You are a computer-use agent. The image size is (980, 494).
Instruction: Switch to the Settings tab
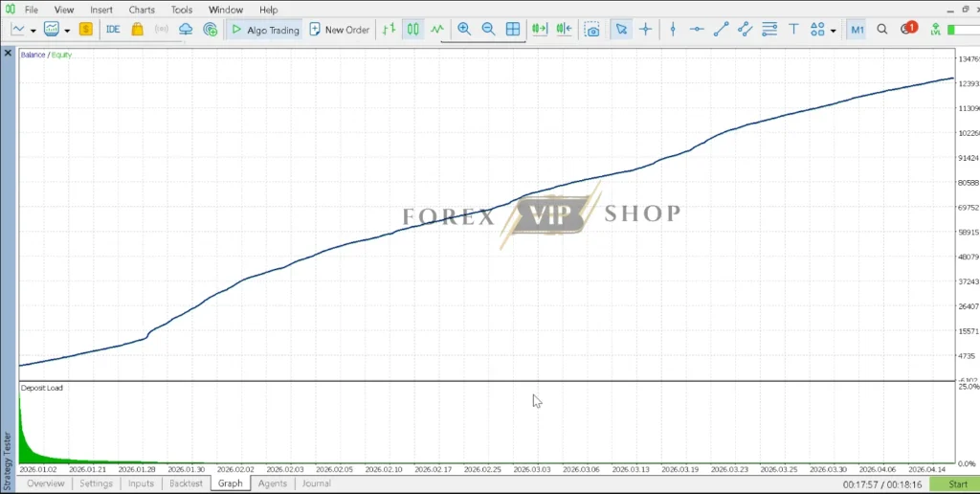click(x=97, y=483)
